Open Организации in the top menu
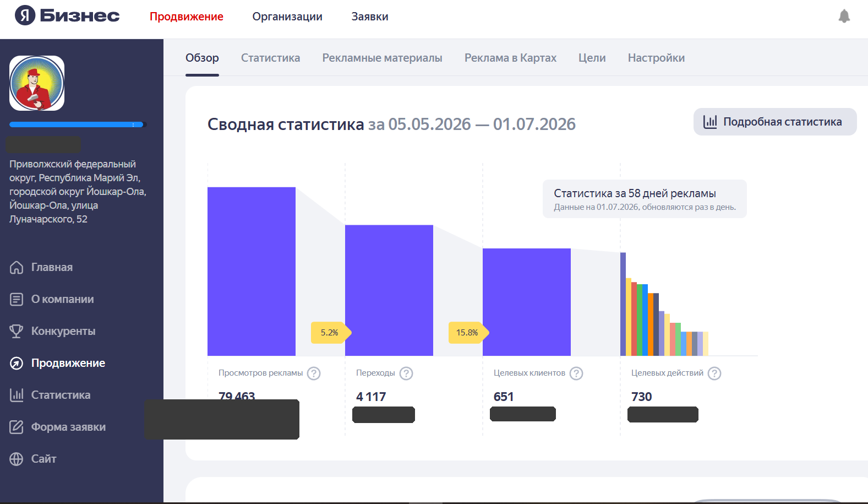This screenshot has height=504, width=868. pyautogui.click(x=287, y=17)
